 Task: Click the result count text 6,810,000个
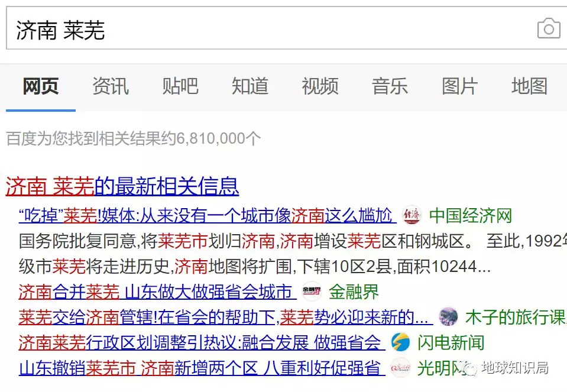219,138
